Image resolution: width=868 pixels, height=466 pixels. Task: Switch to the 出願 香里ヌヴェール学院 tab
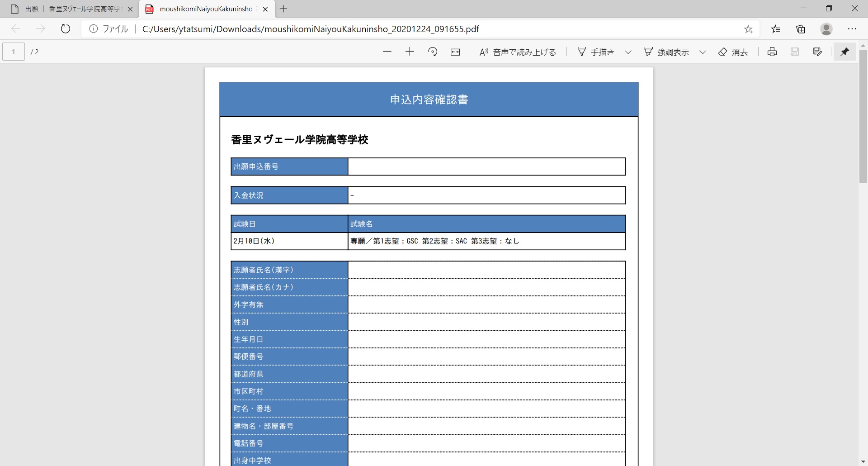click(70, 9)
